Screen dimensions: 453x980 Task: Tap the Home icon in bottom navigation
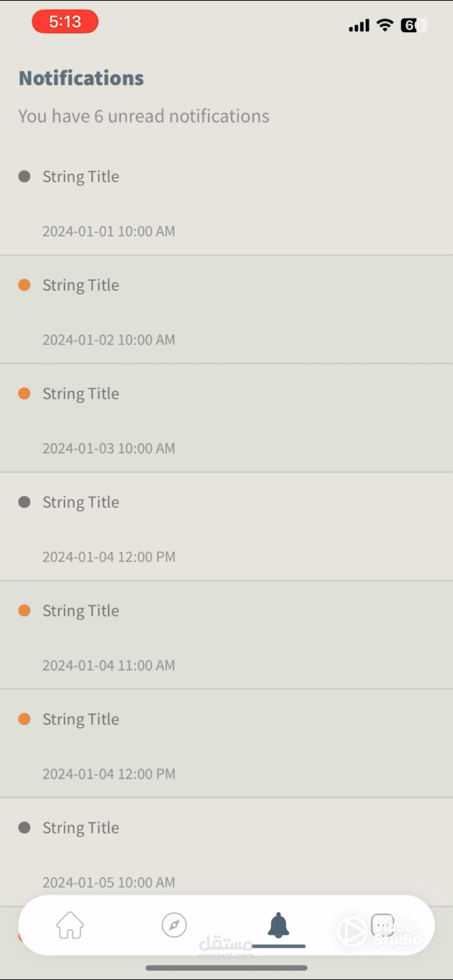(x=70, y=925)
